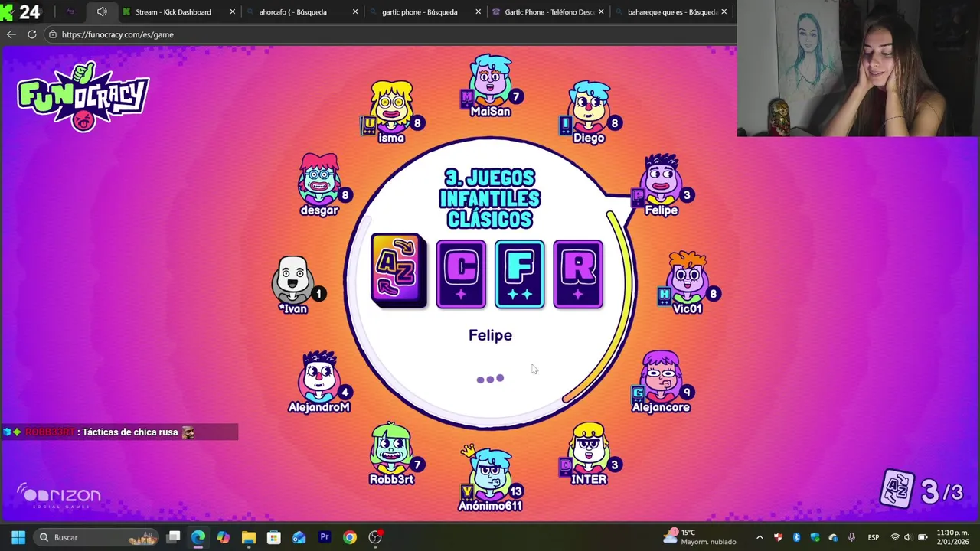Open OBS Studio from taskbar
The image size is (980, 551).
(375, 537)
